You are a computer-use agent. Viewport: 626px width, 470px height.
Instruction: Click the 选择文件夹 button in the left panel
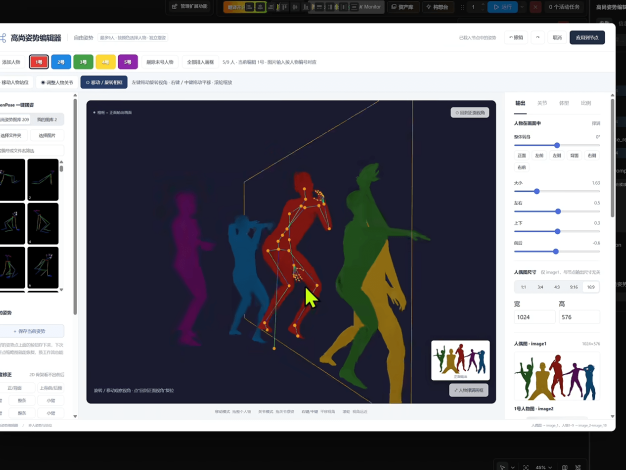pos(12,135)
